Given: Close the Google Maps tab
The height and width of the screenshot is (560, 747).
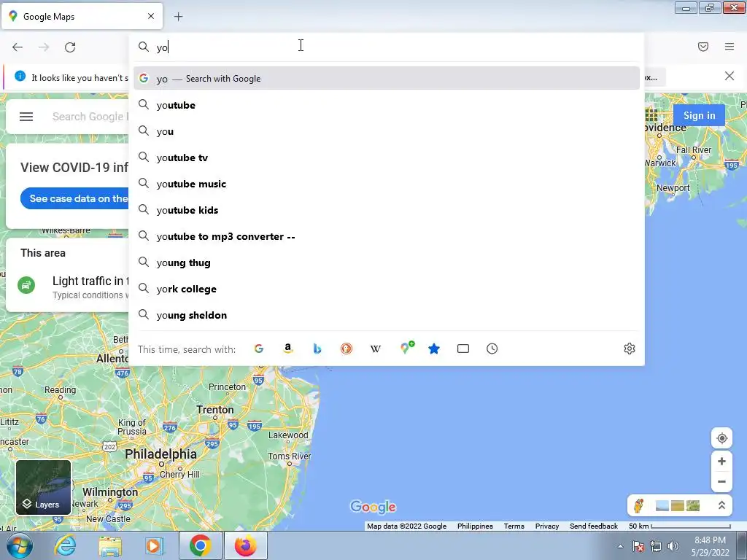Looking at the screenshot, I should [150, 16].
